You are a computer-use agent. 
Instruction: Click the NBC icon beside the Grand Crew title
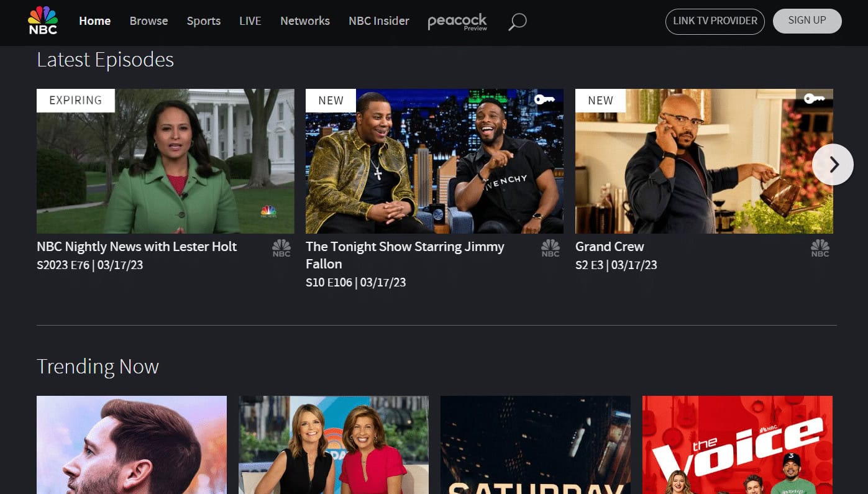tap(820, 247)
